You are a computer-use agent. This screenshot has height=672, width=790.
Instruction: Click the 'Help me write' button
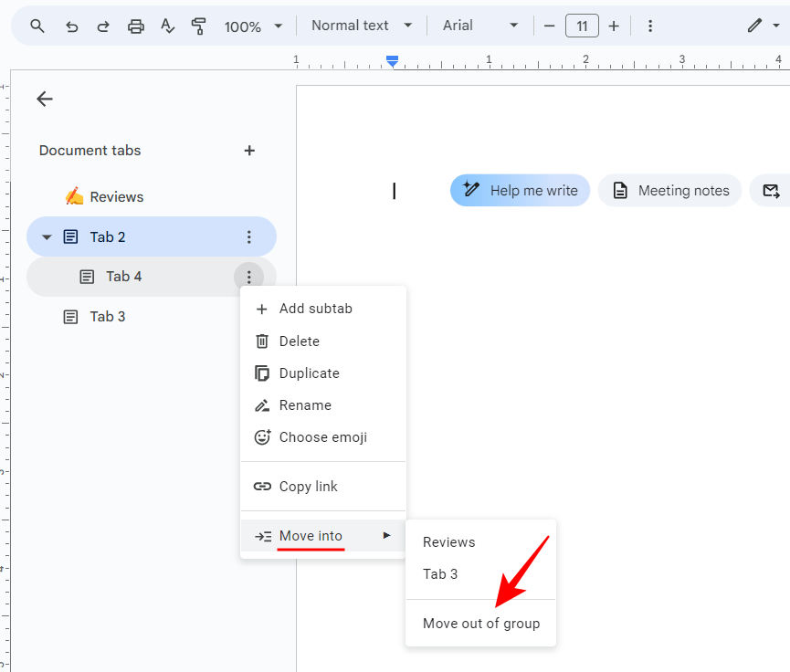click(x=520, y=190)
